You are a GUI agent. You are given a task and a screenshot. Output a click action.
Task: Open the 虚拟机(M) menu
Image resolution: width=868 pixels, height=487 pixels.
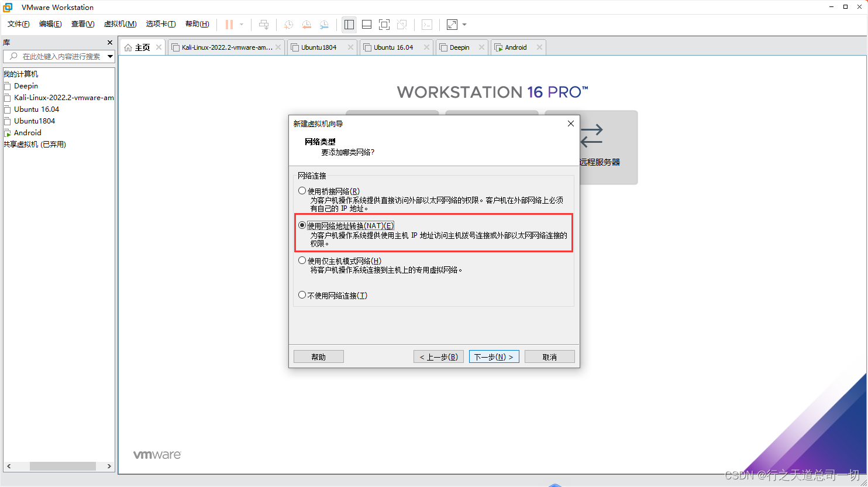point(120,24)
